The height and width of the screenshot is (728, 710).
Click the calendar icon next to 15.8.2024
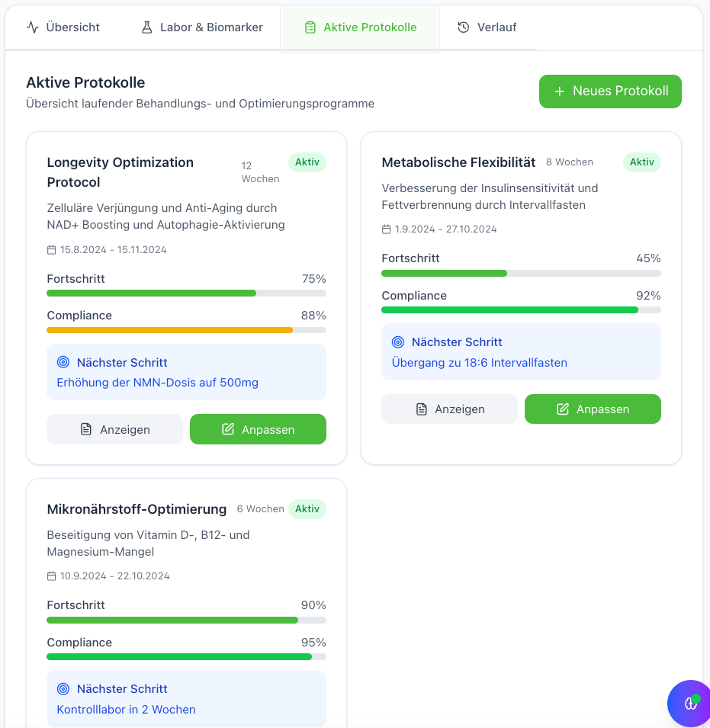pos(52,250)
